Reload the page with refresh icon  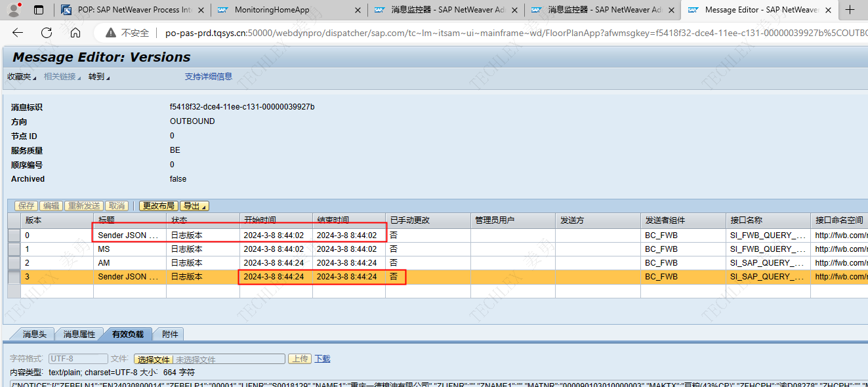coord(47,33)
